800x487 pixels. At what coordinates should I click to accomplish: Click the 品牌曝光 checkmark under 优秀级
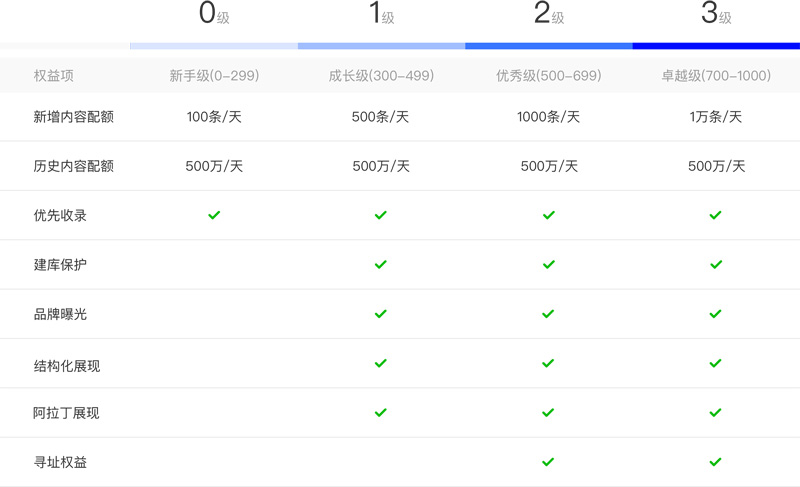click(x=548, y=314)
